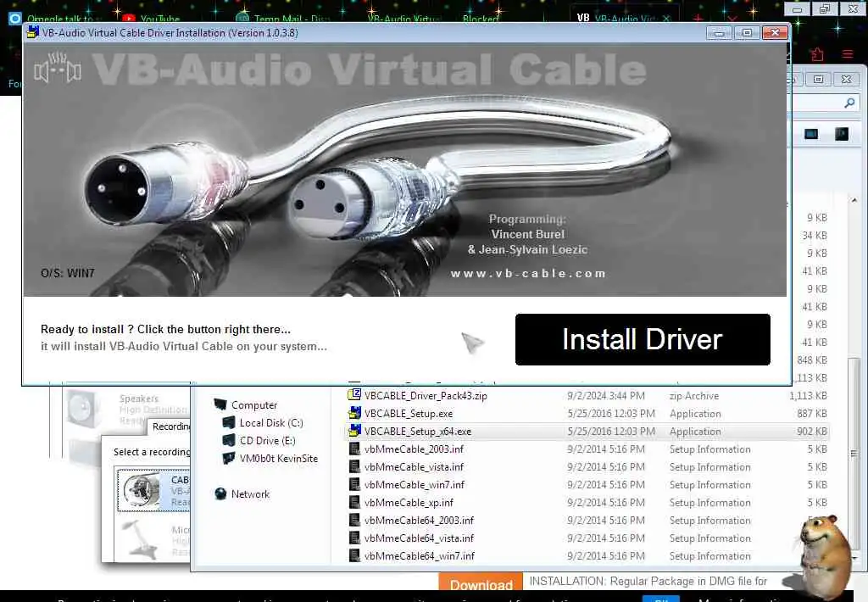The image size is (868, 602).
Task: Click the scroll up arrow in background list
Action: tap(854, 200)
